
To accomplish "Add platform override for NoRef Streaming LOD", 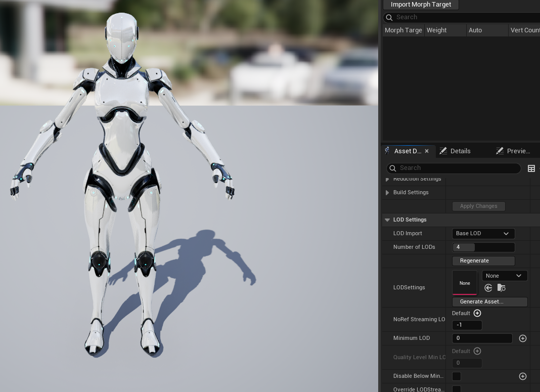I will (477, 313).
